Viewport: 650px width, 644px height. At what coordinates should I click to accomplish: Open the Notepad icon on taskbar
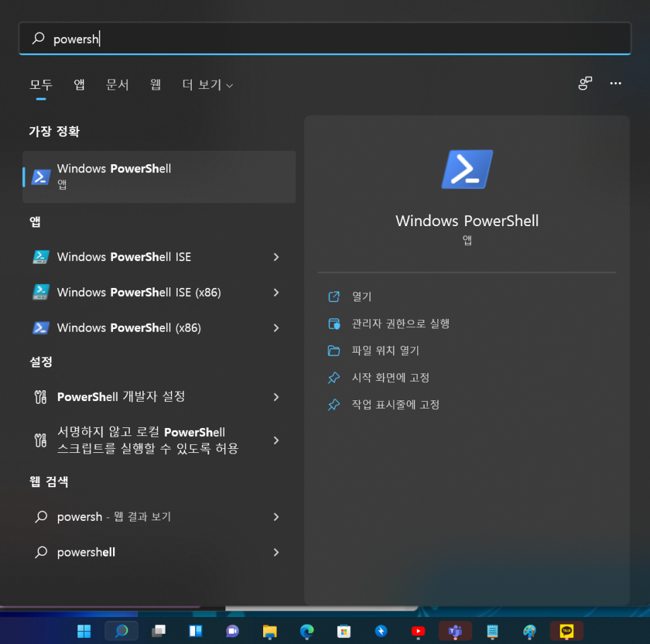tap(492, 631)
